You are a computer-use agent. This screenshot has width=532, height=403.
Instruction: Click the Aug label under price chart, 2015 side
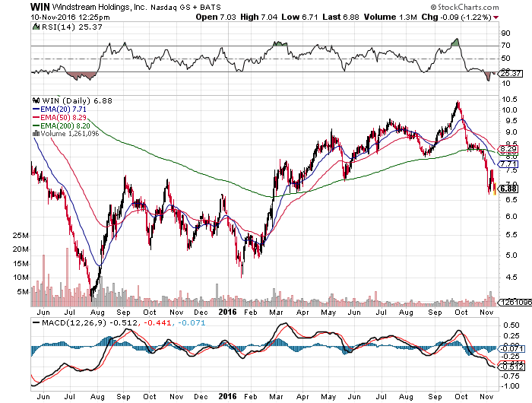(97, 313)
